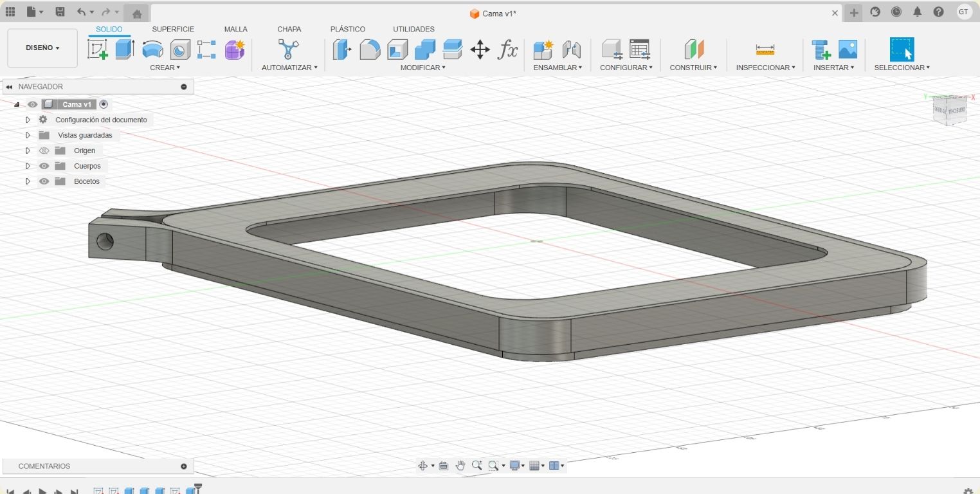
Task: Activate the window Select tool
Action: pyautogui.click(x=902, y=50)
